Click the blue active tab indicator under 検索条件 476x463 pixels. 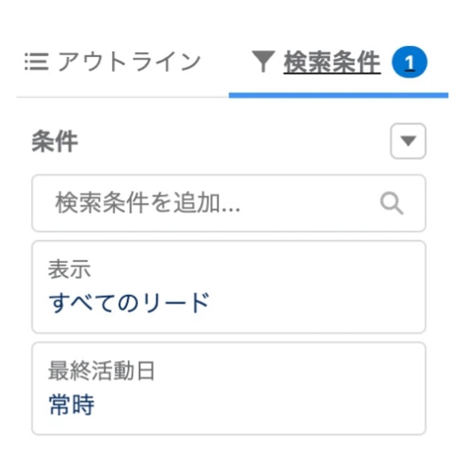click(x=339, y=96)
